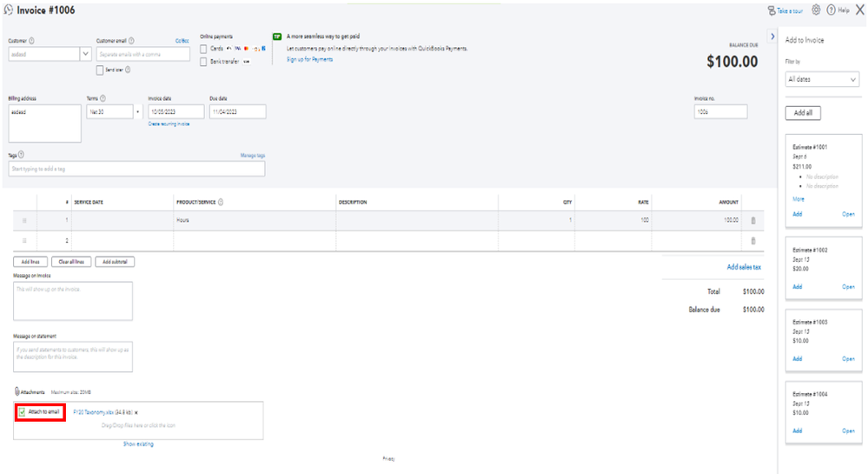
Task: Click the Billing address text box
Action: point(45,124)
